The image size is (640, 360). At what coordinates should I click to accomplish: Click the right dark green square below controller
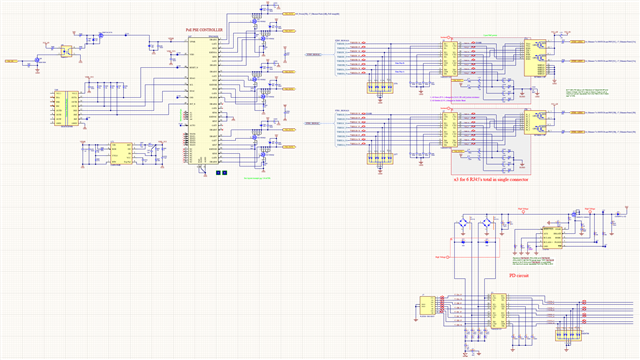tap(224, 173)
